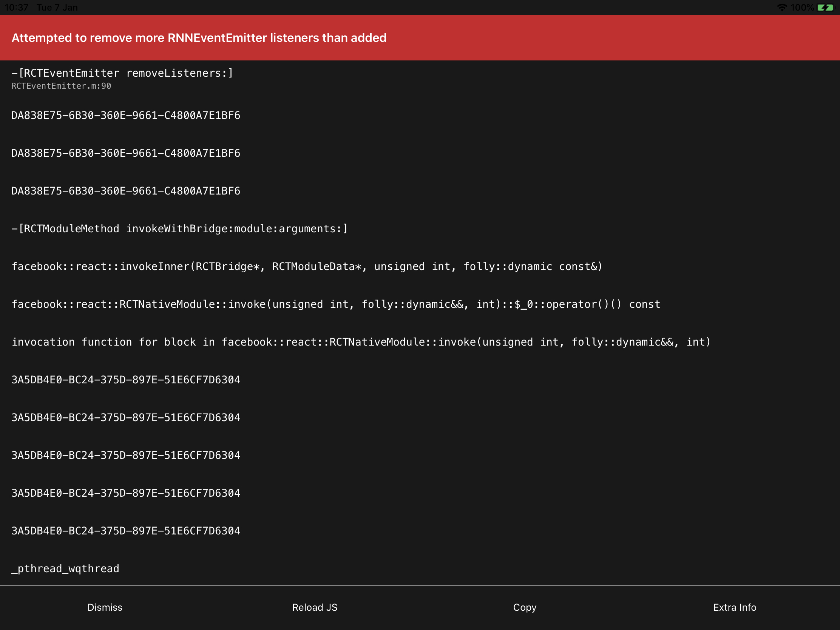The width and height of the screenshot is (840, 630).
Task: Copy the error stack trace
Action: 524,607
